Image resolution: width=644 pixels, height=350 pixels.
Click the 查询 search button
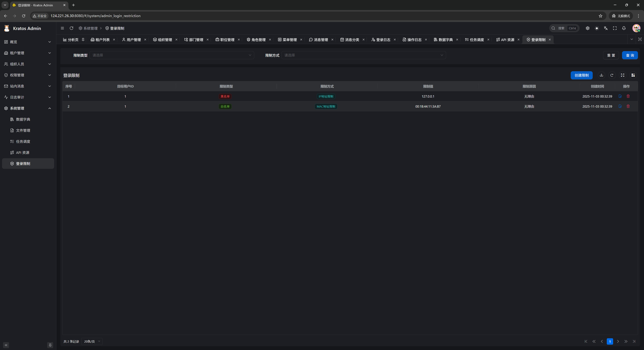click(630, 55)
